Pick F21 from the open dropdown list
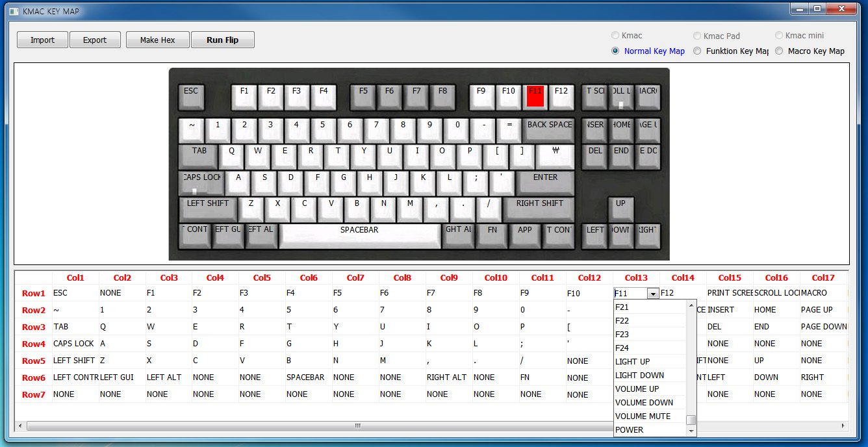868x447 pixels. 650,307
